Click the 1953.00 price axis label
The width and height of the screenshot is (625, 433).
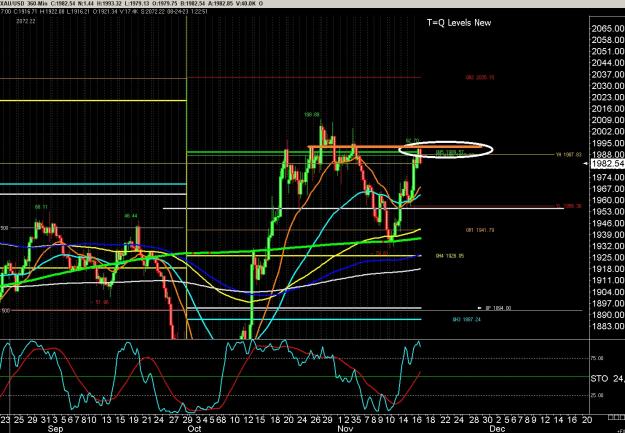pos(608,212)
